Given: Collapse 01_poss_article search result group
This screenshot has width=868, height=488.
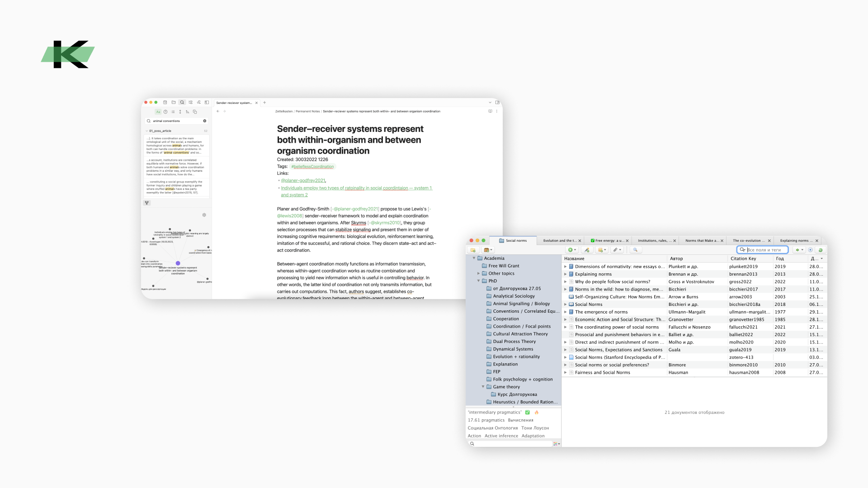Looking at the screenshot, I should coord(146,131).
